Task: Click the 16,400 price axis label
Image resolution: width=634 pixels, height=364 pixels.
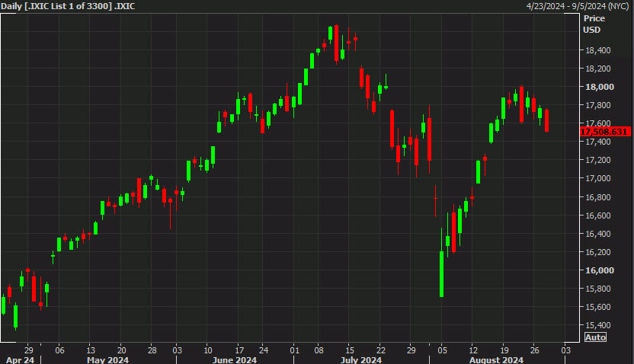Action: tap(598, 234)
